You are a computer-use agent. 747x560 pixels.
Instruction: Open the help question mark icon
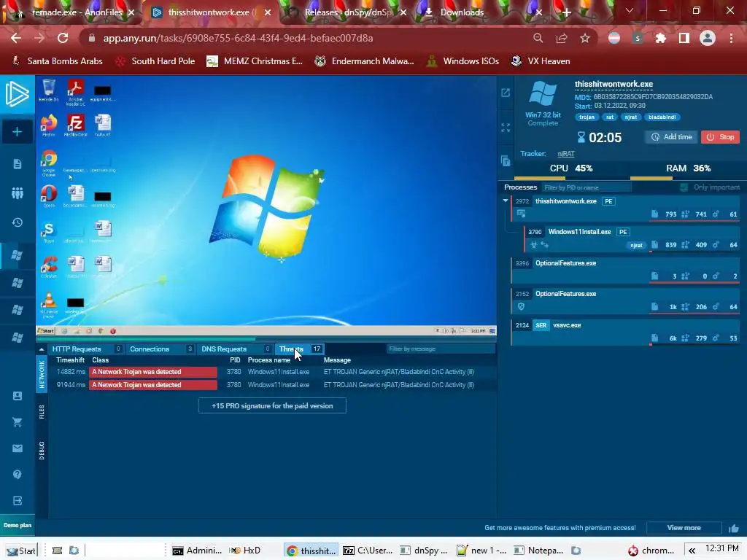(x=18, y=474)
